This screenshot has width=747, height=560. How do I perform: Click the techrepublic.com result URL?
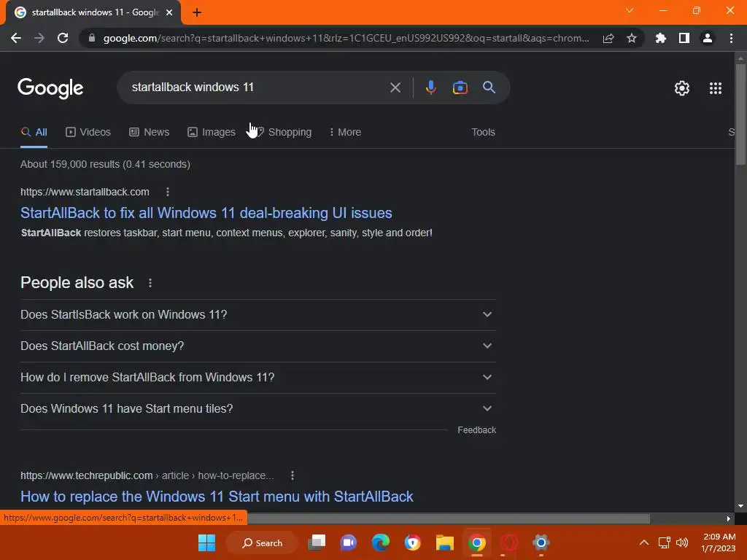tap(147, 475)
